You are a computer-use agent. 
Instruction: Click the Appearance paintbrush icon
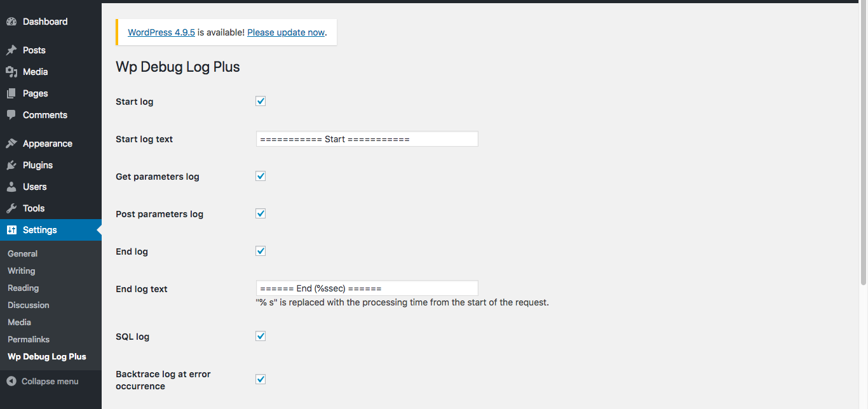pos(11,144)
